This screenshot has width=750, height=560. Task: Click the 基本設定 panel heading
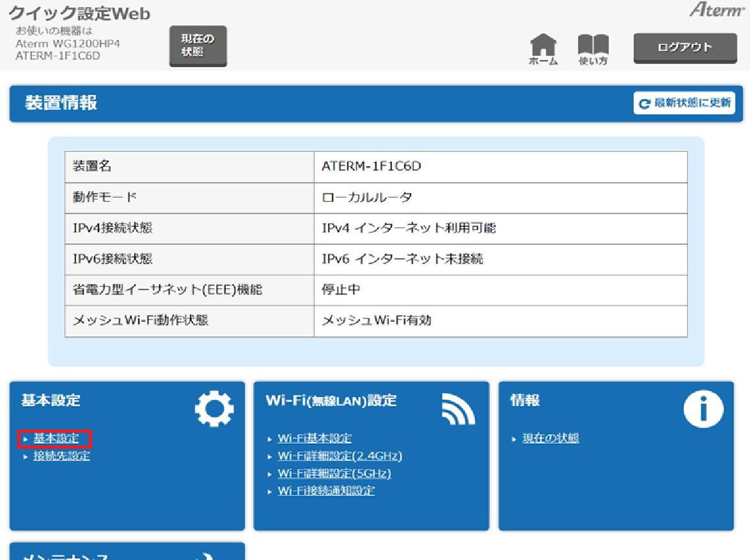click(51, 400)
